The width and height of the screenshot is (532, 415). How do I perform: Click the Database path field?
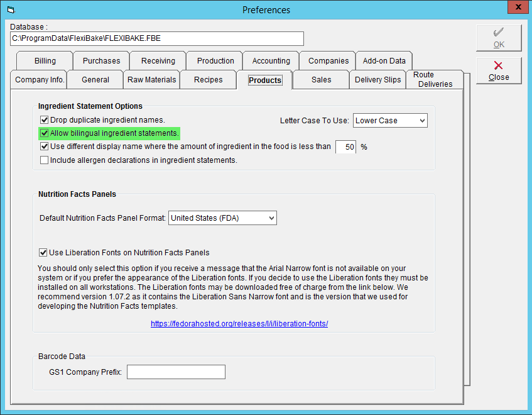pyautogui.click(x=157, y=38)
